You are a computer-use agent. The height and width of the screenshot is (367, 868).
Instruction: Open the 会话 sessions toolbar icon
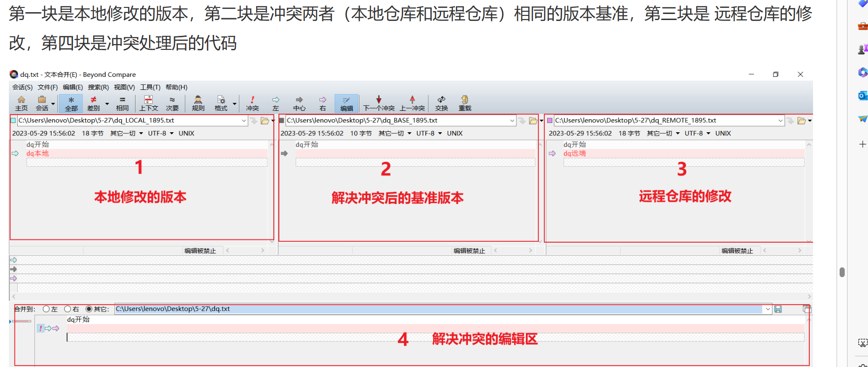[x=42, y=103]
